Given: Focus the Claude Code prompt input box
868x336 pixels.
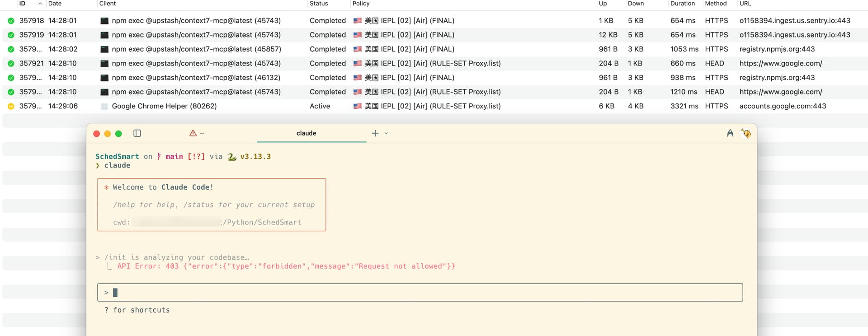Looking at the screenshot, I should coord(420,292).
